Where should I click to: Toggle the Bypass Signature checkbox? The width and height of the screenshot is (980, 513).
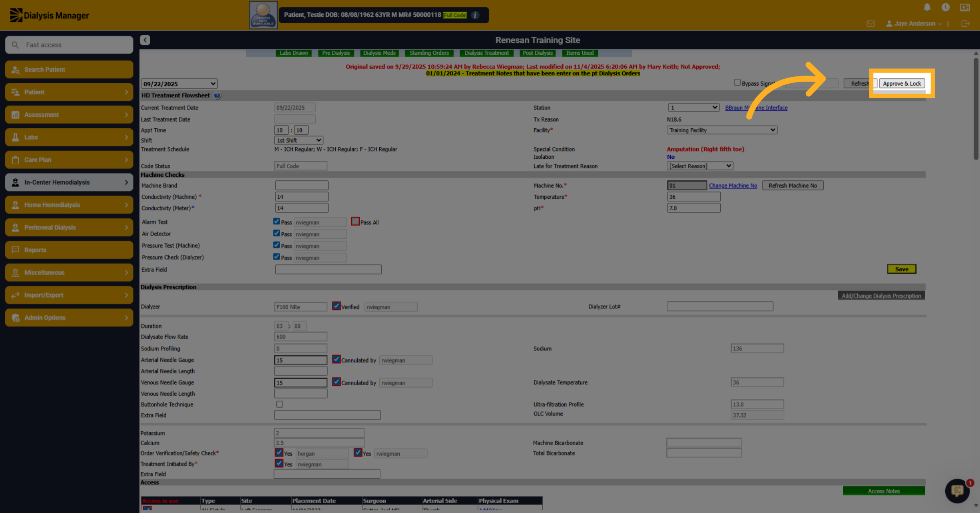[737, 82]
